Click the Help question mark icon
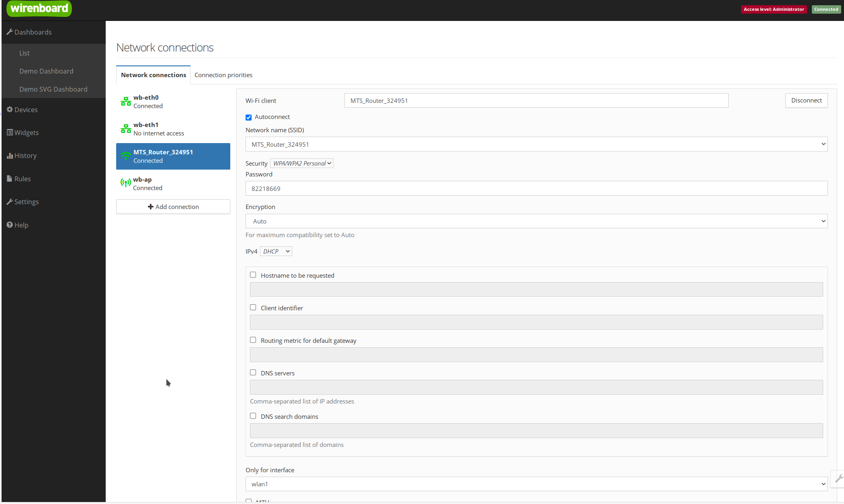844x504 pixels. tap(10, 225)
